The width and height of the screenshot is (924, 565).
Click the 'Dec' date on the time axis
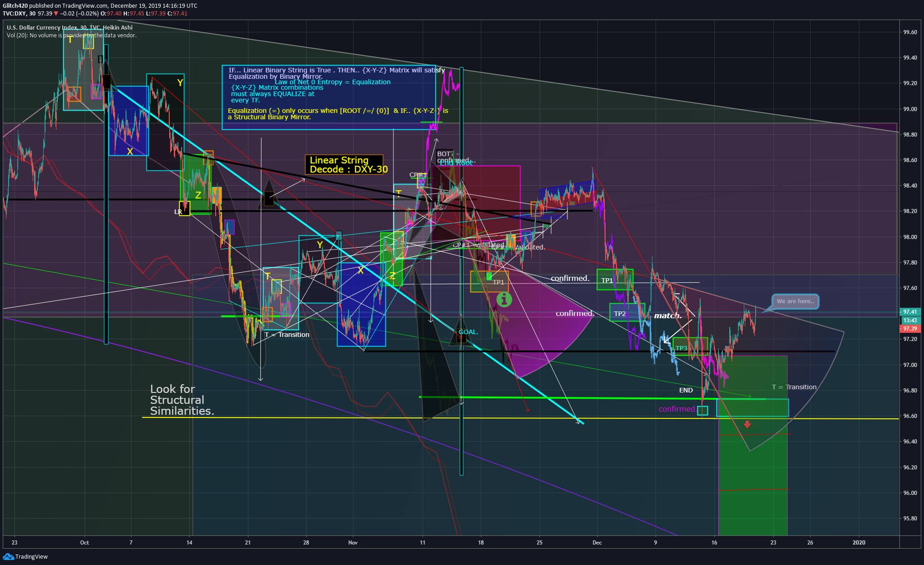(597, 542)
